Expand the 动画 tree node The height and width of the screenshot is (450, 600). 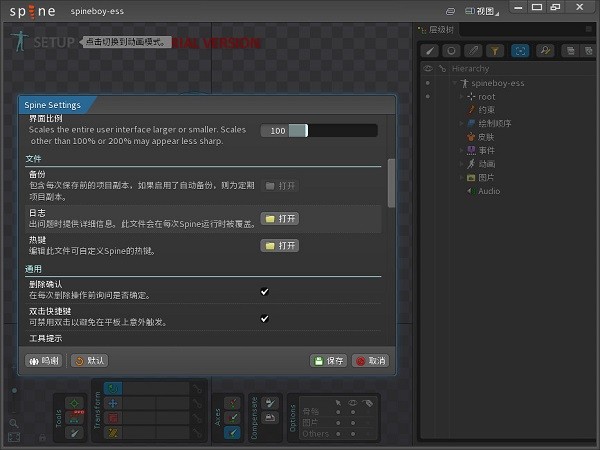(x=461, y=163)
